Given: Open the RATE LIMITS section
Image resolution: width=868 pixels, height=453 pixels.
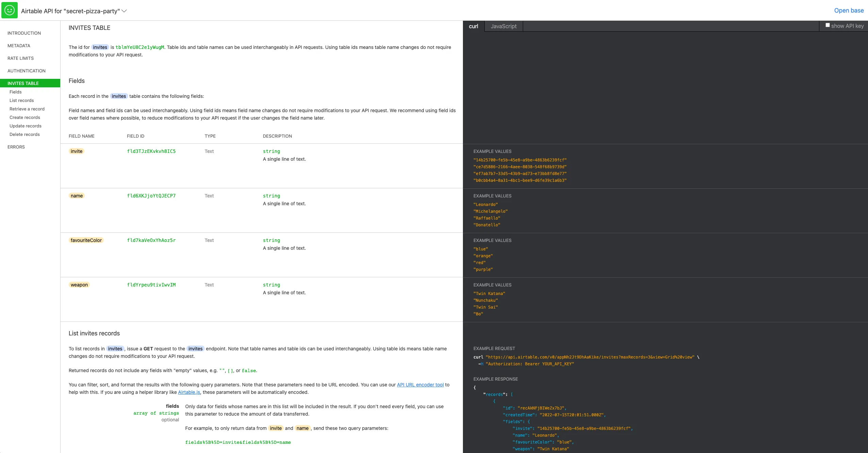Looking at the screenshot, I should [x=20, y=58].
